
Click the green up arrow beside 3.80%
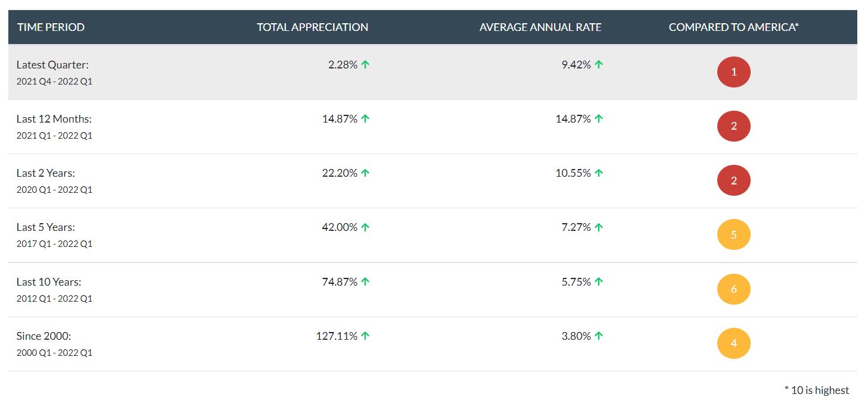pyautogui.click(x=599, y=336)
